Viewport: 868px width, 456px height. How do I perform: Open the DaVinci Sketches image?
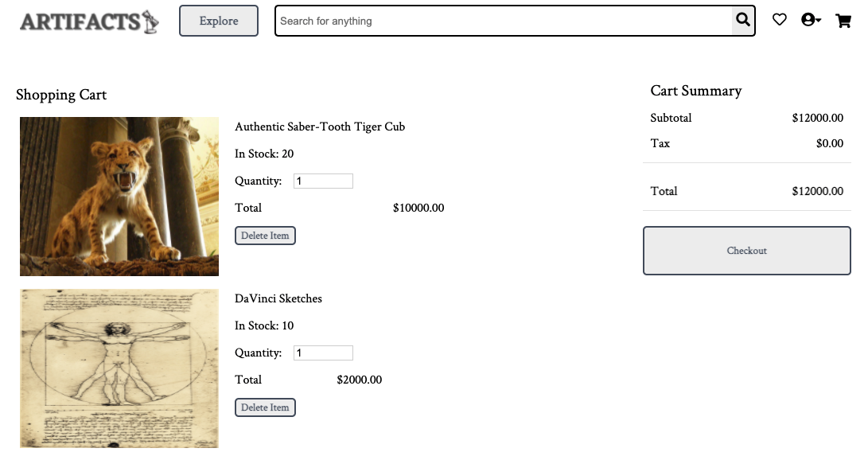coord(119,368)
